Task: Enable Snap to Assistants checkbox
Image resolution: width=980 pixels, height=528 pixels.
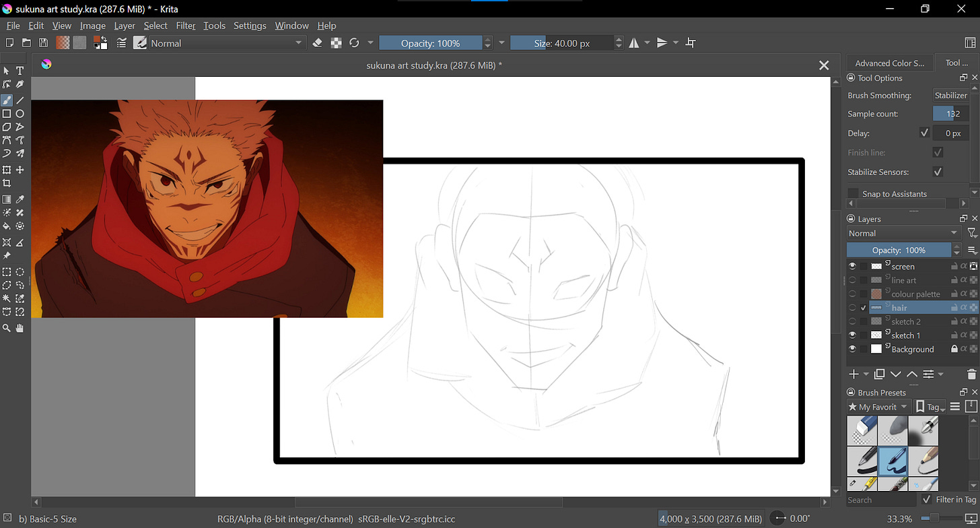Action: tap(853, 194)
